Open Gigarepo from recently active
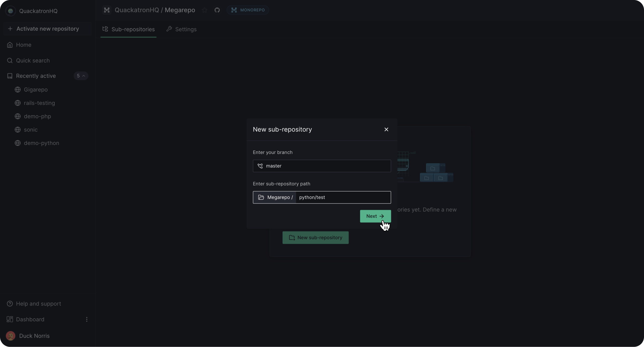The height and width of the screenshot is (347, 644). point(36,90)
